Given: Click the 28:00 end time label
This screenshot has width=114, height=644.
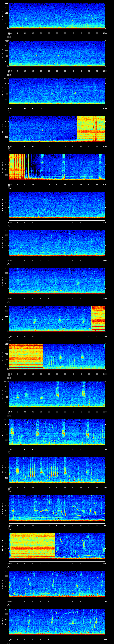Looking at the screenshot, I should pyautogui.click(x=105, y=525).
